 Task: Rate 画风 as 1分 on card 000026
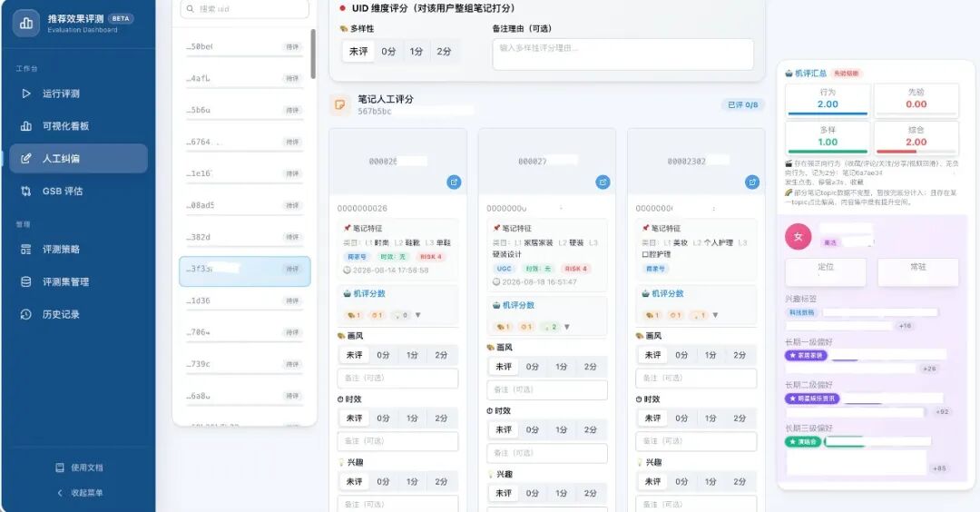click(x=412, y=355)
